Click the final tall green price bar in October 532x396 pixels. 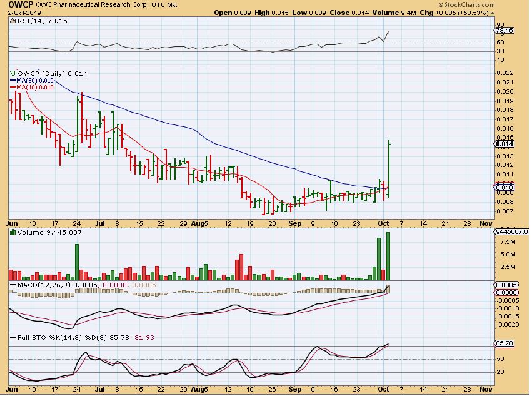tap(389, 169)
